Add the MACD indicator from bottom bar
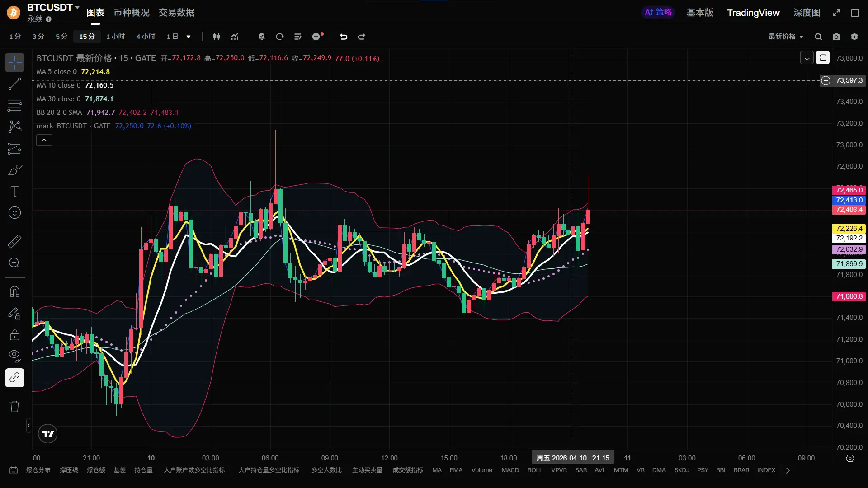This screenshot has width=868, height=488. pyautogui.click(x=510, y=470)
